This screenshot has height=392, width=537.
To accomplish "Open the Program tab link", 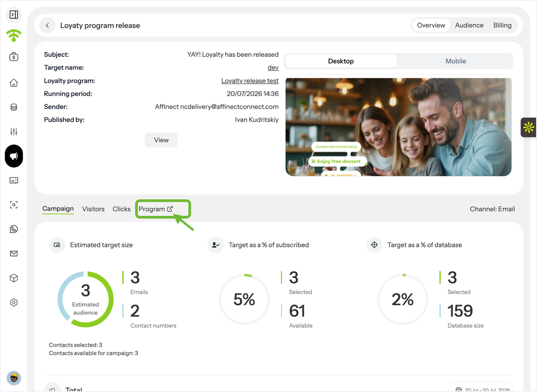I will (x=156, y=209).
